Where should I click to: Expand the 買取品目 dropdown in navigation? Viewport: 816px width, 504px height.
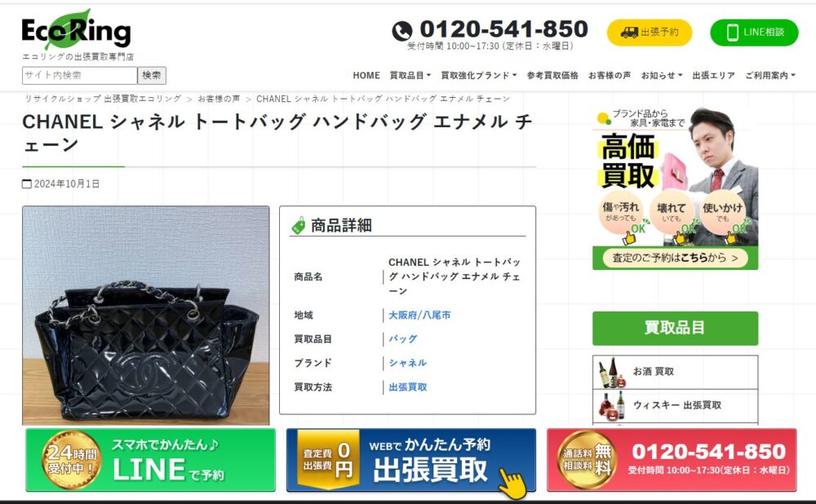click(410, 75)
